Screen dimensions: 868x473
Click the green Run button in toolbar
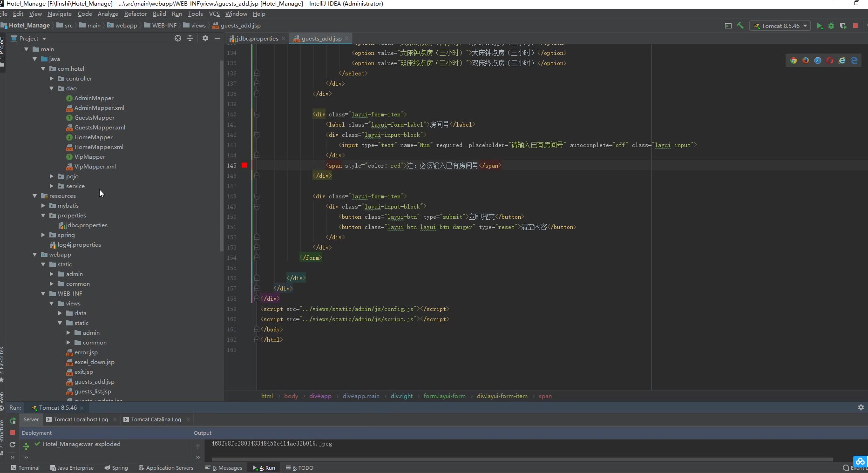tap(819, 26)
